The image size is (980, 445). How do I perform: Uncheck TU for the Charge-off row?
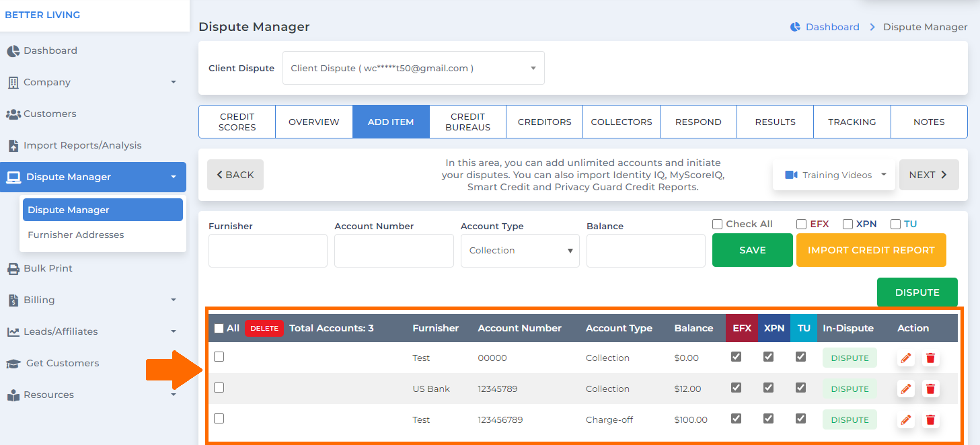(x=800, y=419)
